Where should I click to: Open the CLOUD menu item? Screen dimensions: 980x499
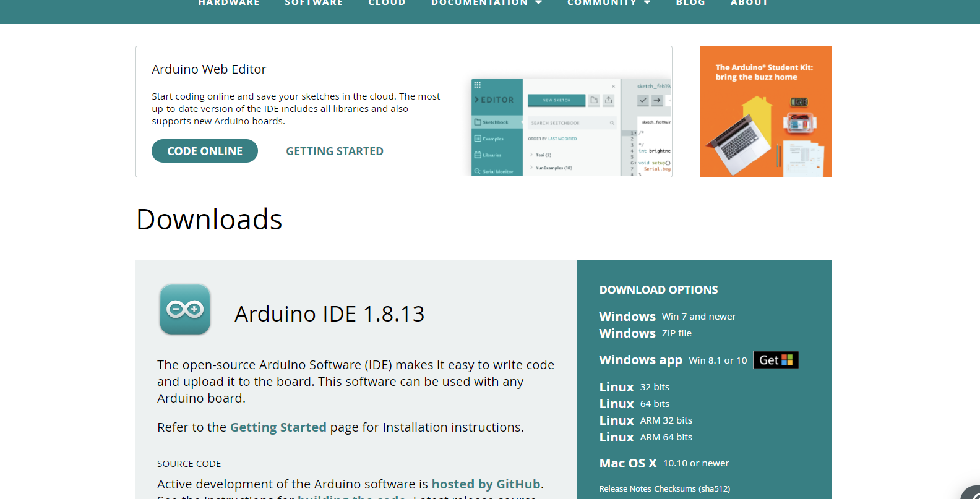click(387, 3)
